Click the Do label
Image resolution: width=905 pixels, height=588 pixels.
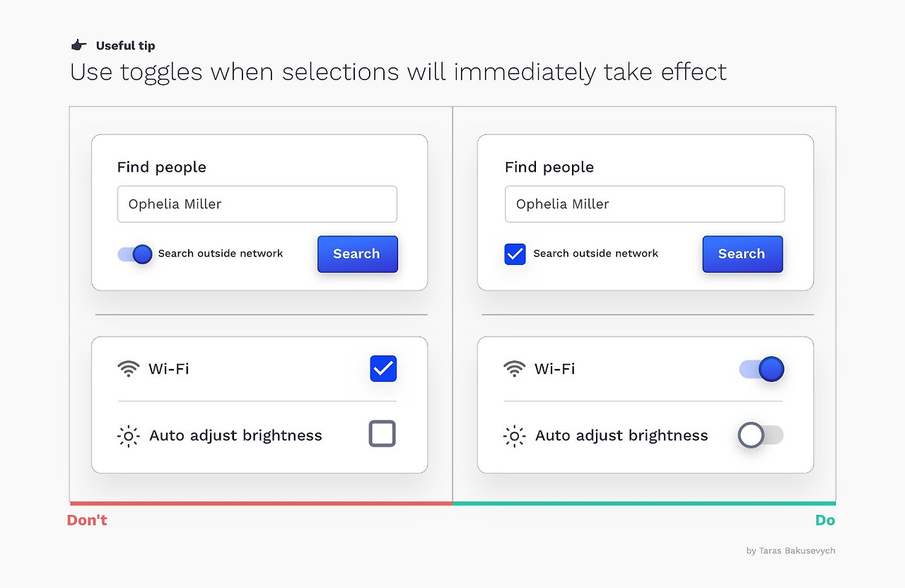coord(825,519)
